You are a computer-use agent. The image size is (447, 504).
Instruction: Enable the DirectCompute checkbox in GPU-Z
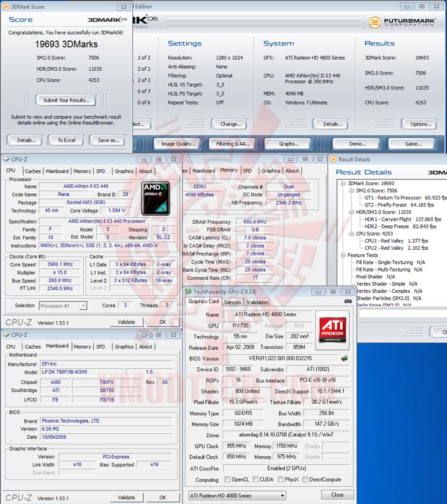click(x=305, y=479)
